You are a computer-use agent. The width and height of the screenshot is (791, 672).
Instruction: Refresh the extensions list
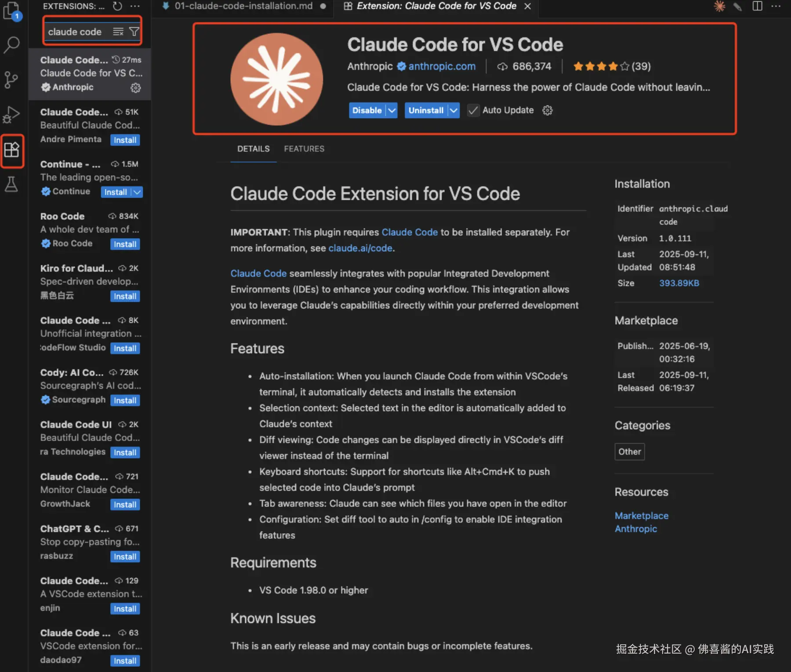pos(117,6)
